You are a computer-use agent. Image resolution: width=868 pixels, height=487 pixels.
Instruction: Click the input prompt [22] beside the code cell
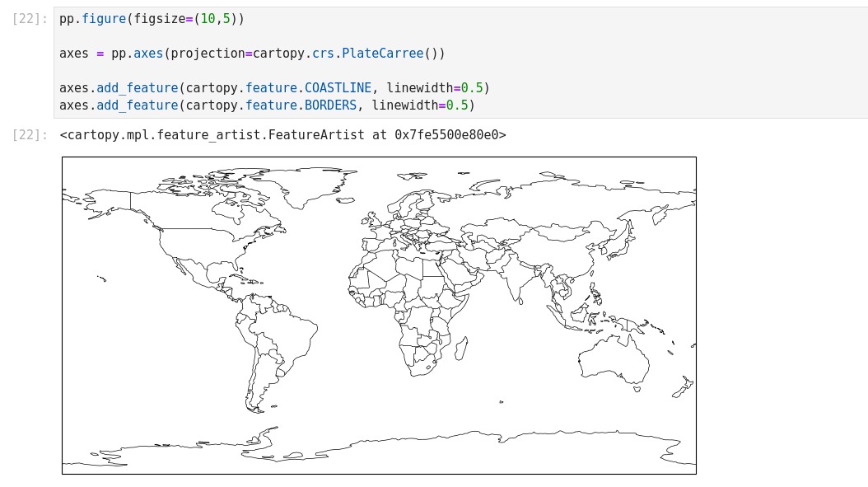click(30, 18)
